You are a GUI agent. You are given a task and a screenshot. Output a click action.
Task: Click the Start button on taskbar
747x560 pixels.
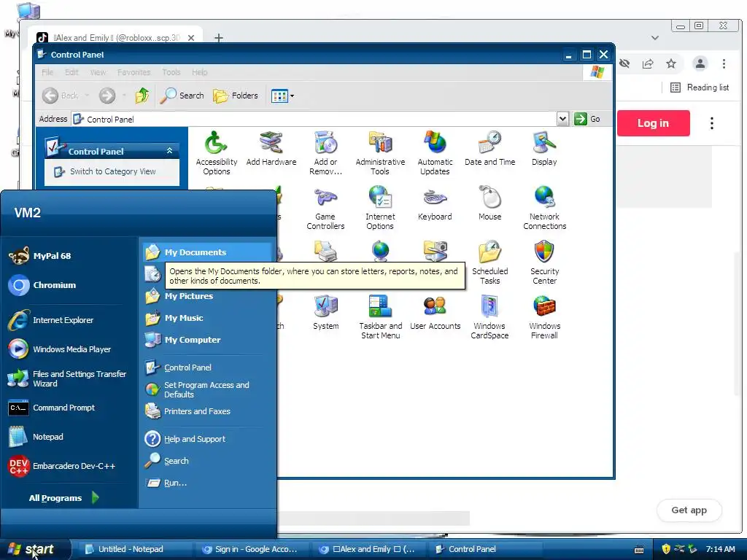pyautogui.click(x=34, y=549)
